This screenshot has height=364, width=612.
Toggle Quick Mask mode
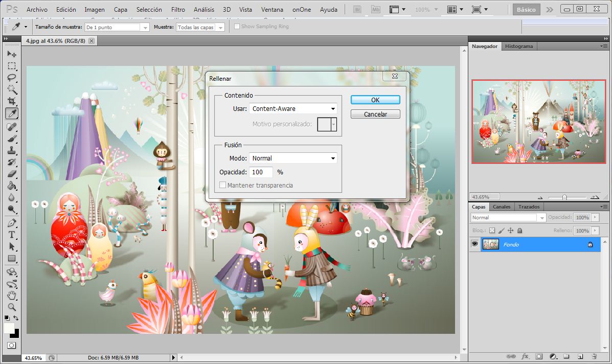12,345
